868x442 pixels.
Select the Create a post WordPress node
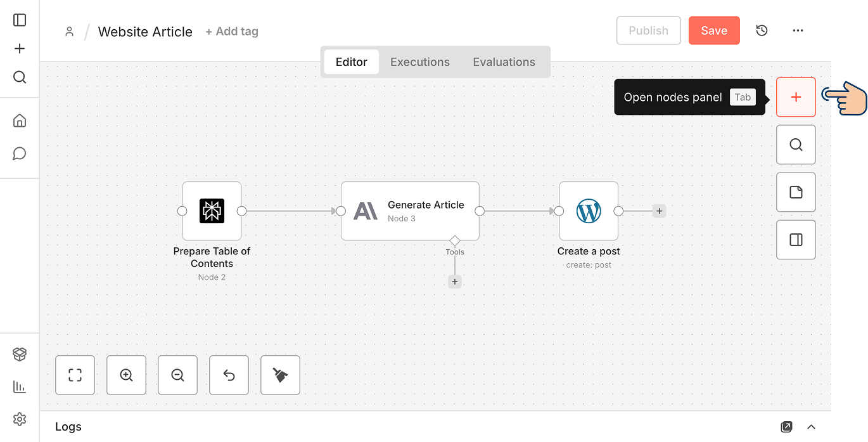[x=588, y=211]
